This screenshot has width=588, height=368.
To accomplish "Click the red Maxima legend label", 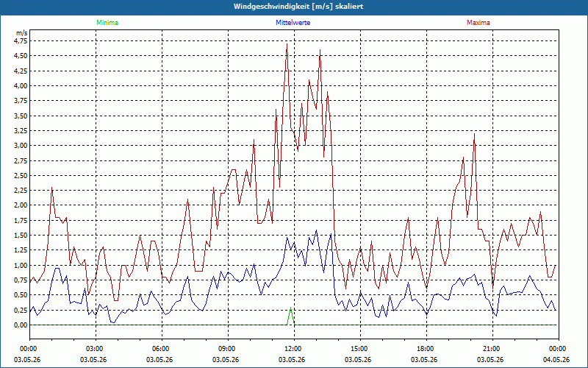I will (478, 23).
